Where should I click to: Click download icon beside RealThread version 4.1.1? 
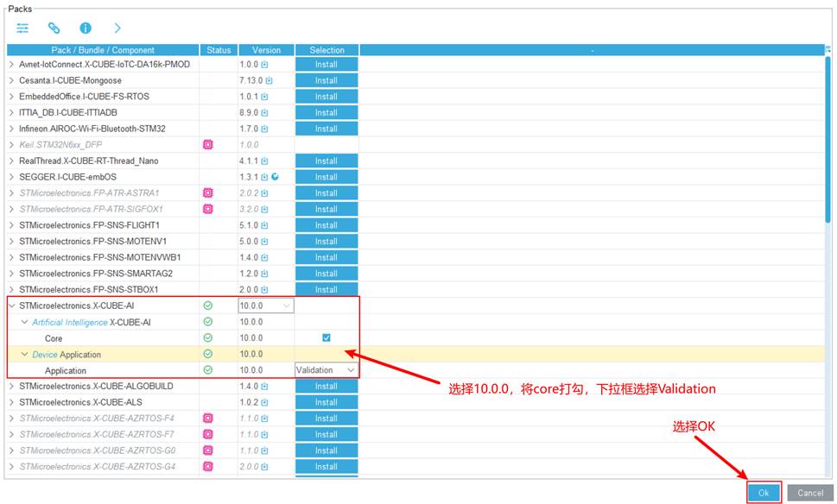(x=264, y=161)
